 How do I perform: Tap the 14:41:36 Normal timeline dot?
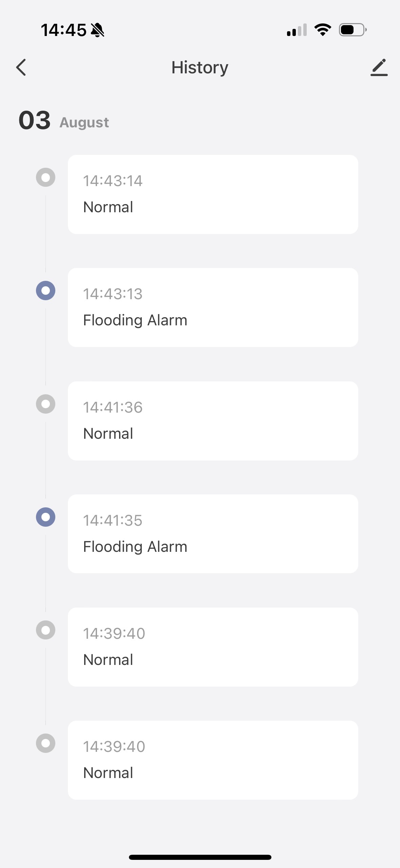46,404
